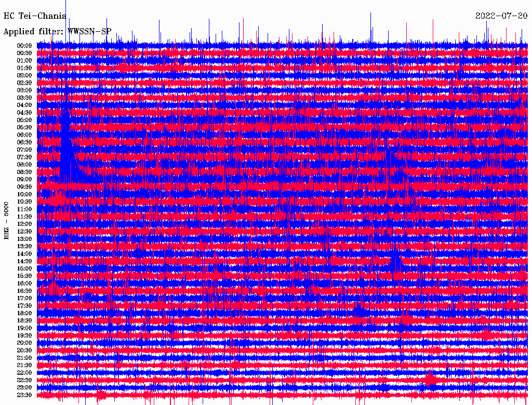
Task: Select the 08:00 time label
Action: [24, 165]
